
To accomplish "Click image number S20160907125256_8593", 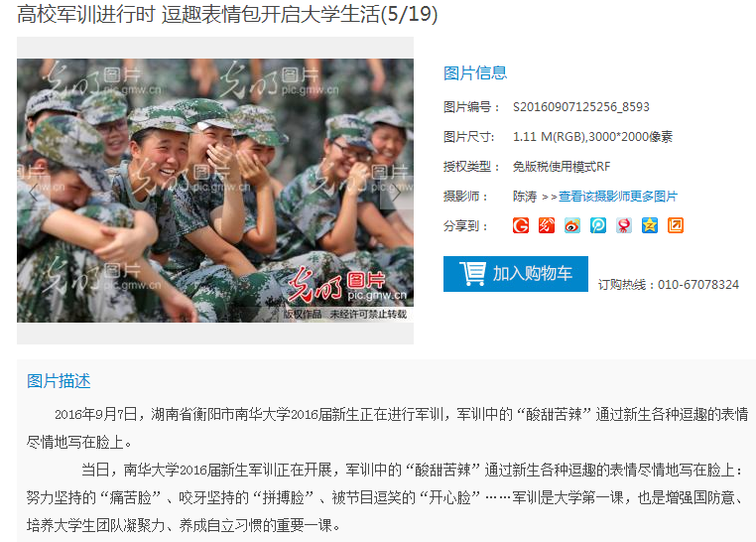I will point(581,106).
